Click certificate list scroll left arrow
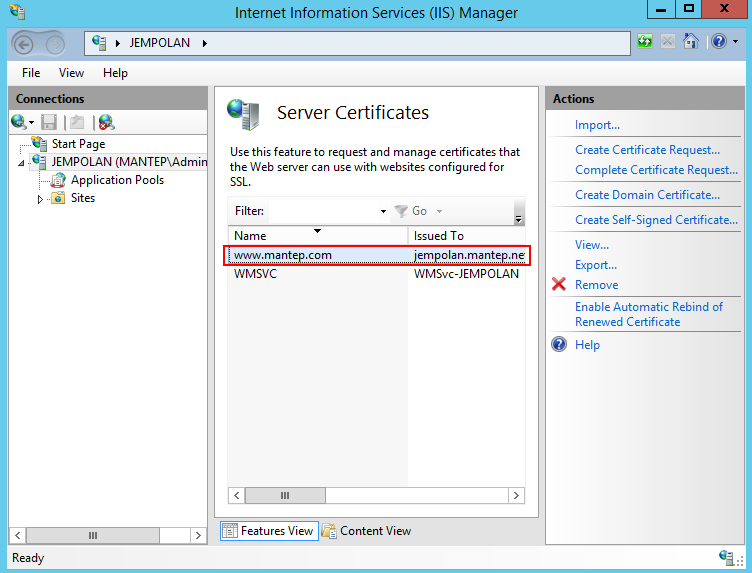This screenshot has width=752, height=573. tap(236, 495)
